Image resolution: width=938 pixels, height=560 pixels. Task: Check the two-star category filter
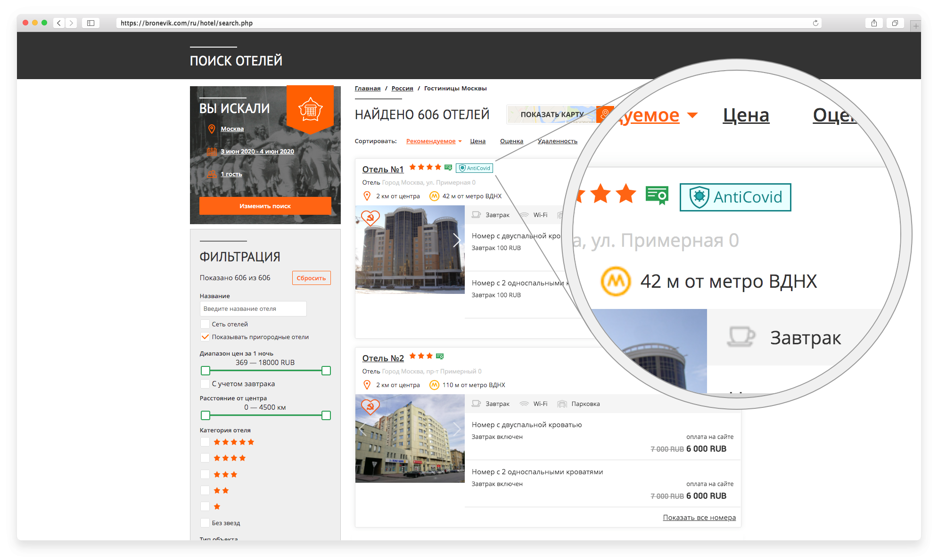205,490
